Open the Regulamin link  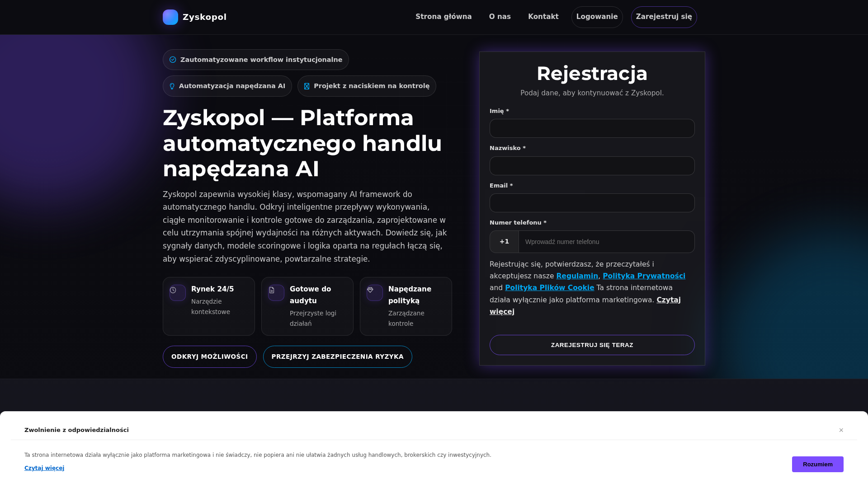(x=577, y=276)
